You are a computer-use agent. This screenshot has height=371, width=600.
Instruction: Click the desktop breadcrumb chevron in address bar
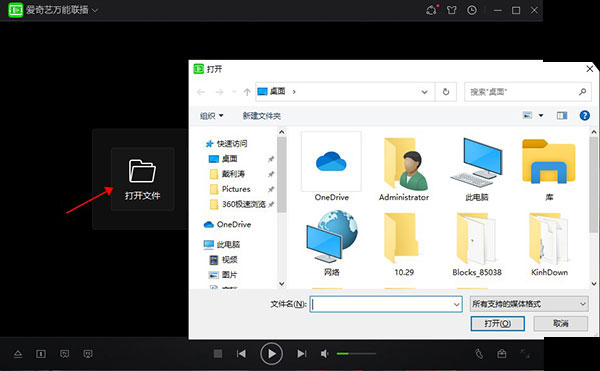(x=294, y=92)
